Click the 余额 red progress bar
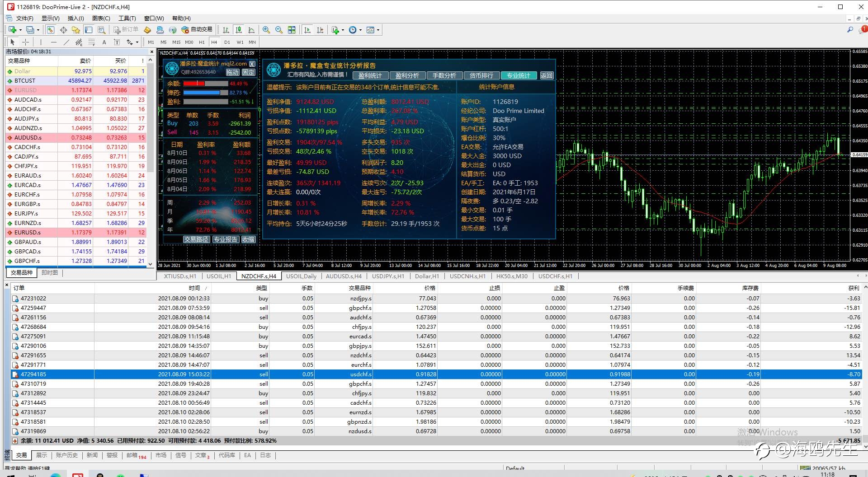The width and height of the screenshot is (868, 477). pos(205,84)
